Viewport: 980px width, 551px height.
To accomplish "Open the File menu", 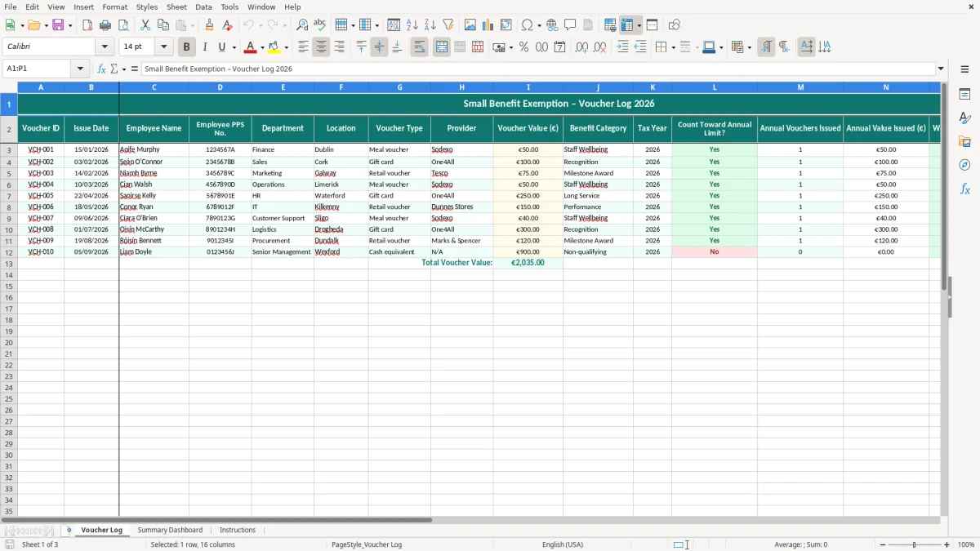I will [11, 7].
